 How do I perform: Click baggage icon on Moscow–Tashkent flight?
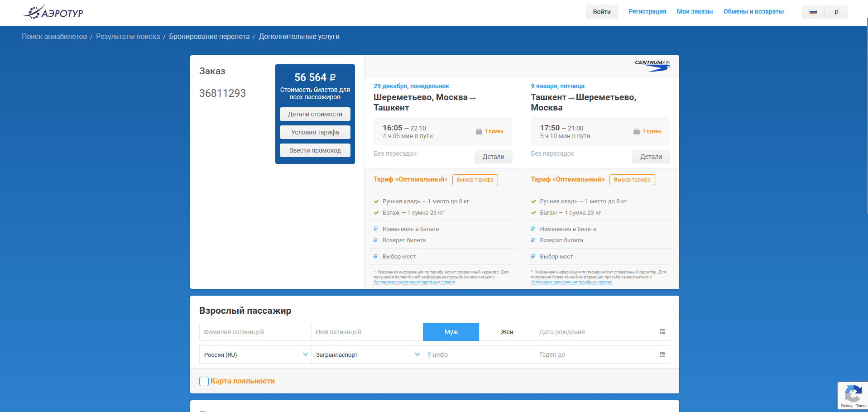click(479, 131)
